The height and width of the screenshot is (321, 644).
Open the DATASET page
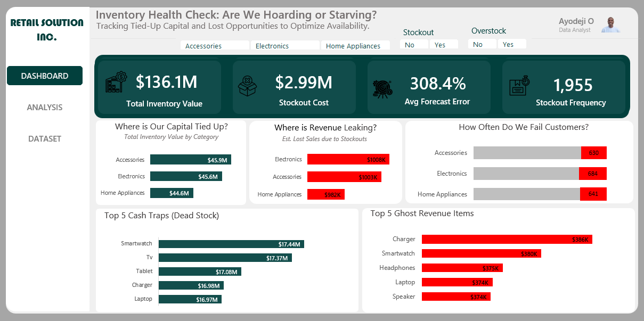coord(45,138)
